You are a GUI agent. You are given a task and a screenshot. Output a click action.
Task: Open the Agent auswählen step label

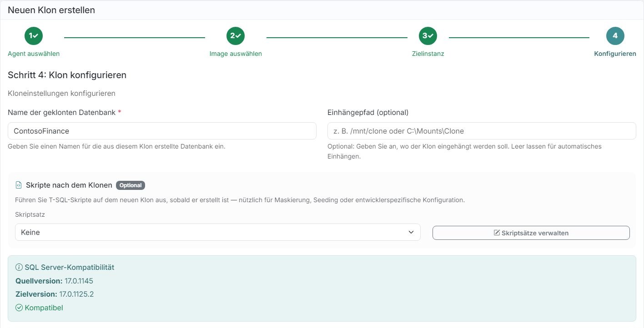coord(34,54)
